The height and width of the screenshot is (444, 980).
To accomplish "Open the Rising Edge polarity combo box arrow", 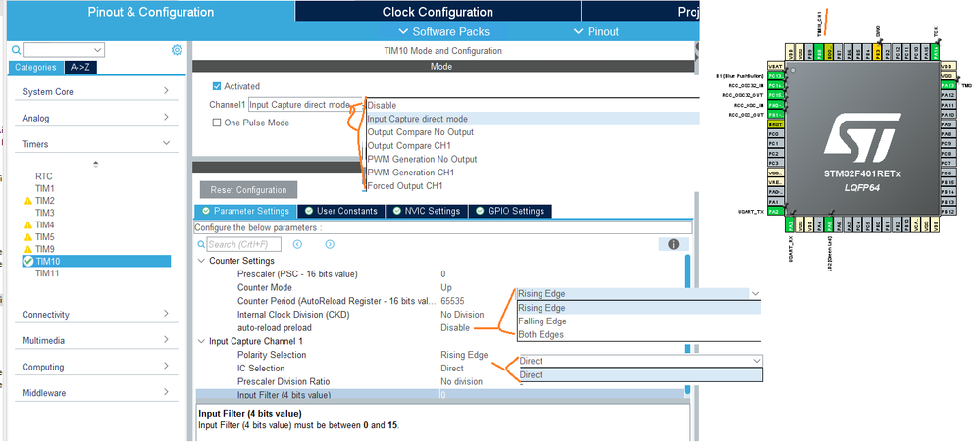I will pos(755,293).
